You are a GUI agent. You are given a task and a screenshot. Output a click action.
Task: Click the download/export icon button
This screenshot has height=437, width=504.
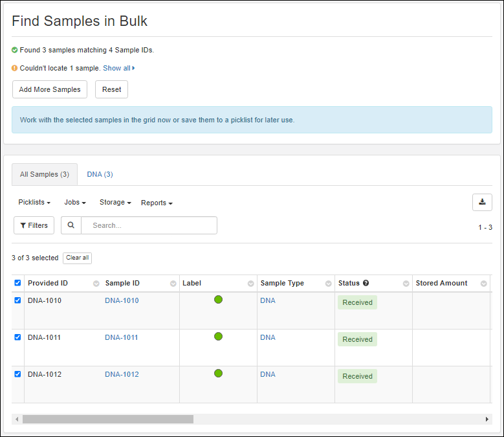[482, 202]
